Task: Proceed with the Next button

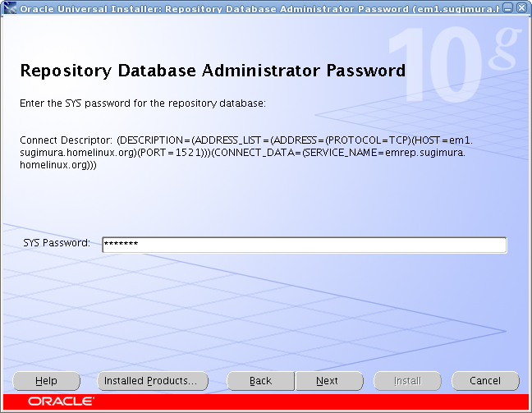Action: click(x=329, y=381)
